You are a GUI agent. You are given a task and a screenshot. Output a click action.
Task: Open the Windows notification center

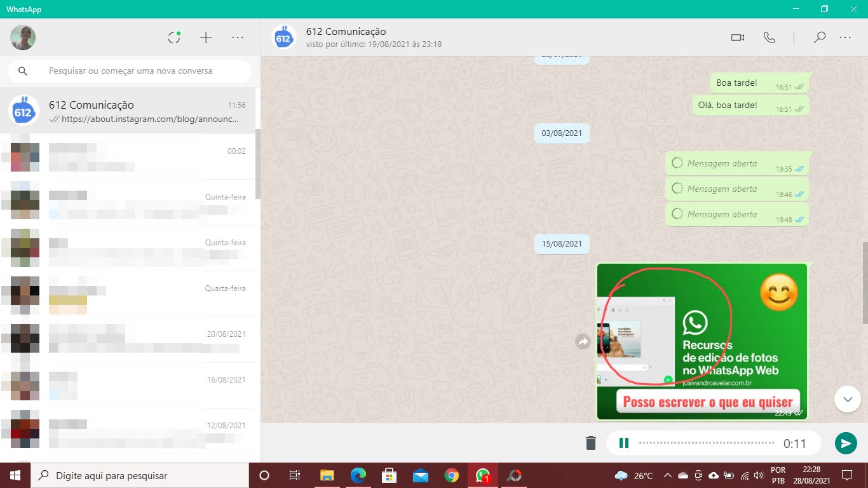click(847, 475)
